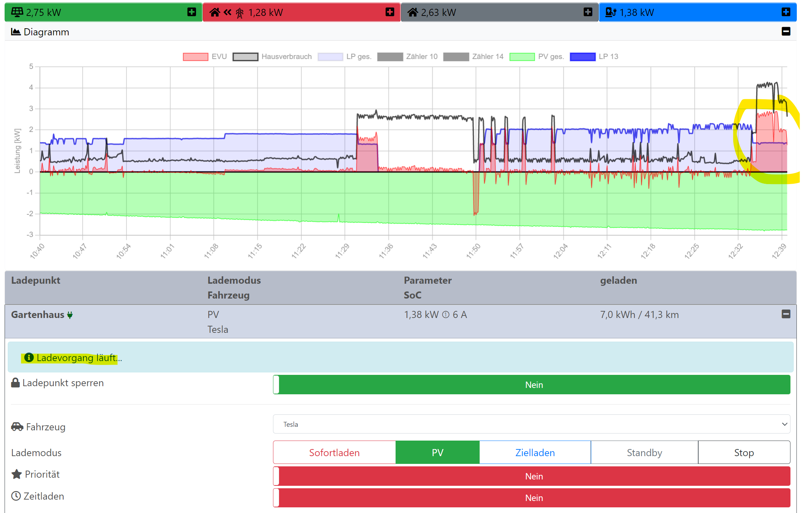Expand the grey house consumption panel plus icon
This screenshot has height=513, width=812.
[x=588, y=12]
